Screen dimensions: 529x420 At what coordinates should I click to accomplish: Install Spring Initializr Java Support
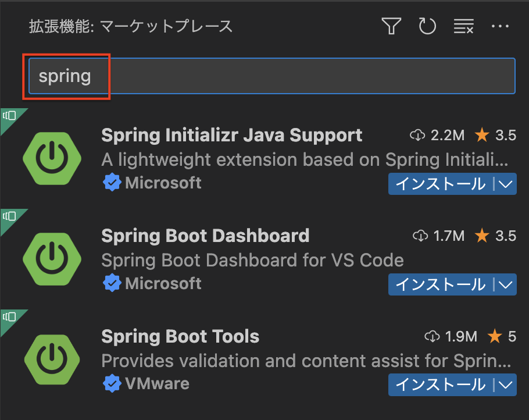(x=440, y=184)
